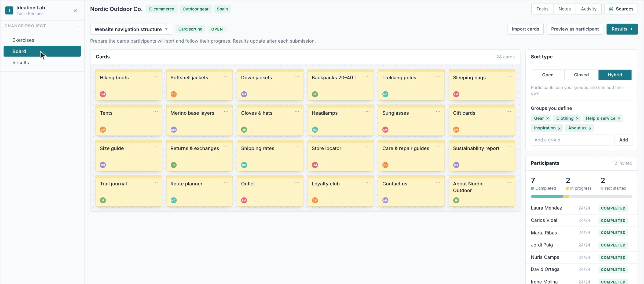Select participant Jordi Puig row
Image resolution: width=644 pixels, height=284 pixels.
tap(581, 245)
